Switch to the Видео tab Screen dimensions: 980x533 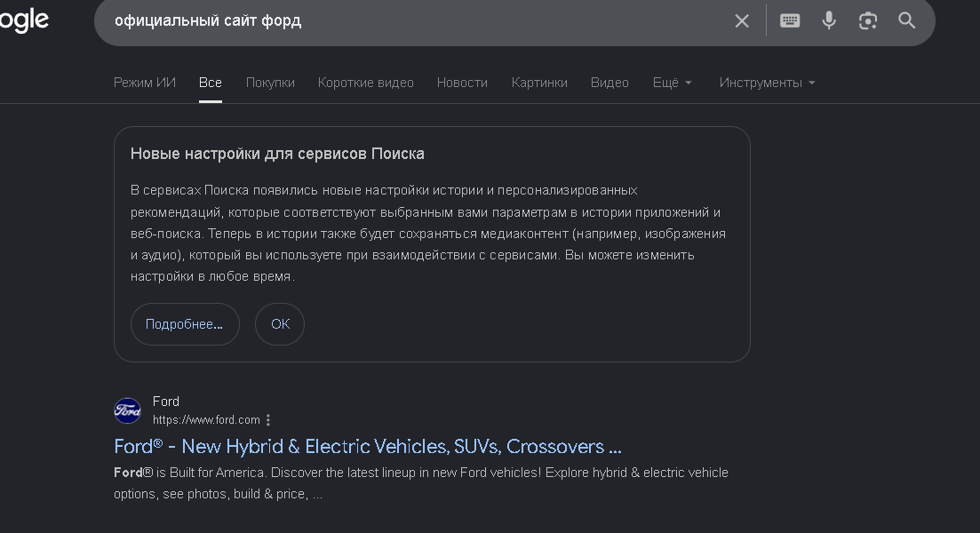610,83
